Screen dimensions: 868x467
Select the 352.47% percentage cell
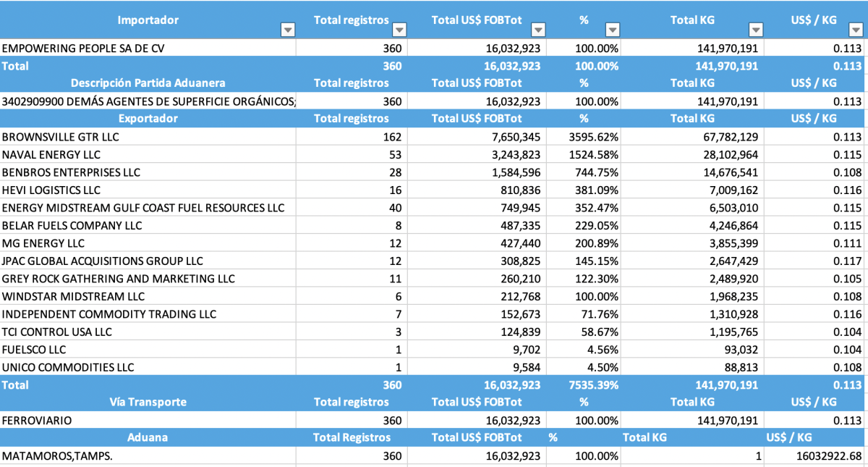pos(584,208)
